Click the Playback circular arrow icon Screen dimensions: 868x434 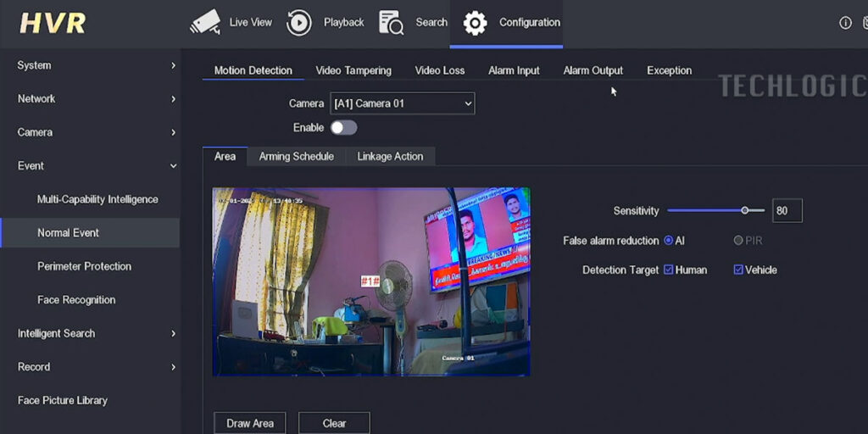[299, 22]
